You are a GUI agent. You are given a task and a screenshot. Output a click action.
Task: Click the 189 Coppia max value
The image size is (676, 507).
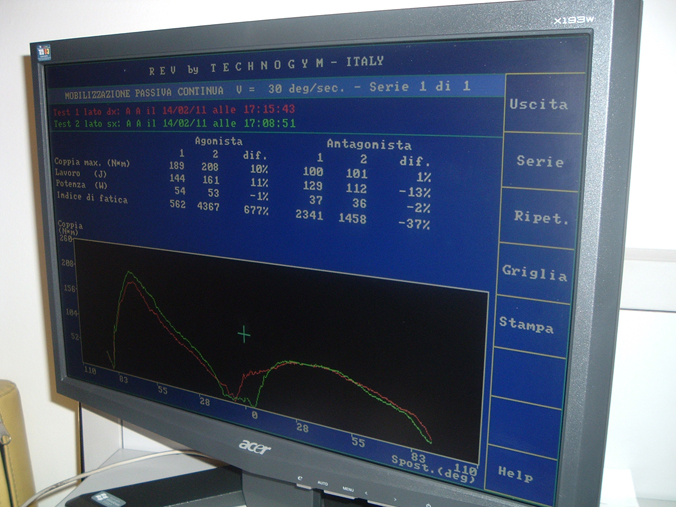point(176,166)
